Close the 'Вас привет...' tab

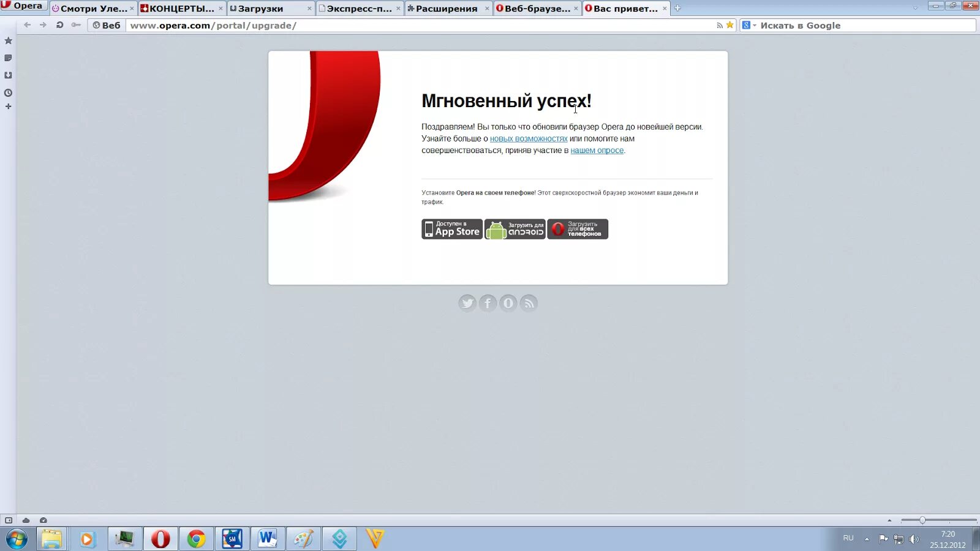pos(665,9)
